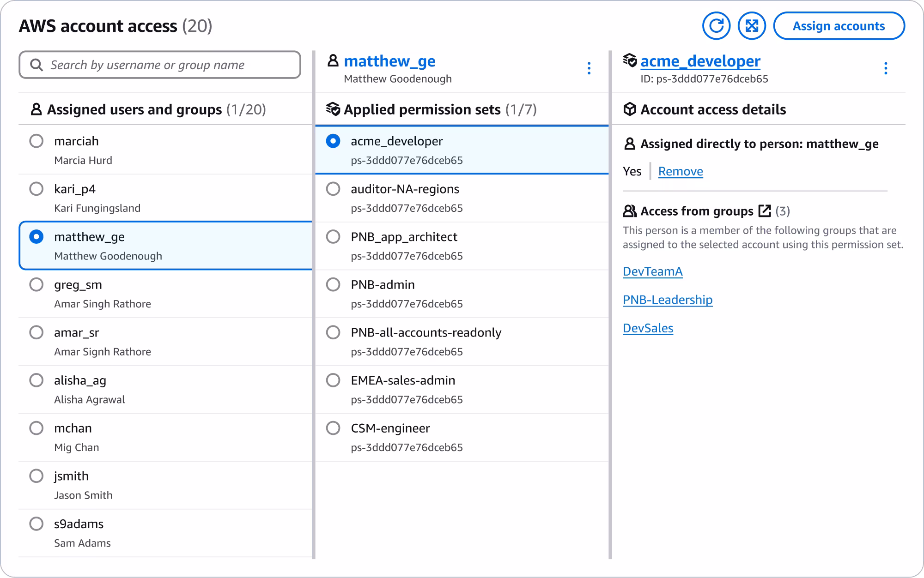
Task: Choose the PNB_app_architect permission set radio
Action: [x=333, y=237]
